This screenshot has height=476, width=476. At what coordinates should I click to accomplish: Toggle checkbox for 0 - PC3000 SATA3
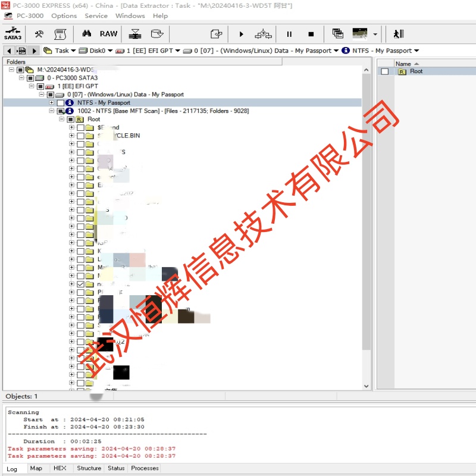(x=30, y=78)
